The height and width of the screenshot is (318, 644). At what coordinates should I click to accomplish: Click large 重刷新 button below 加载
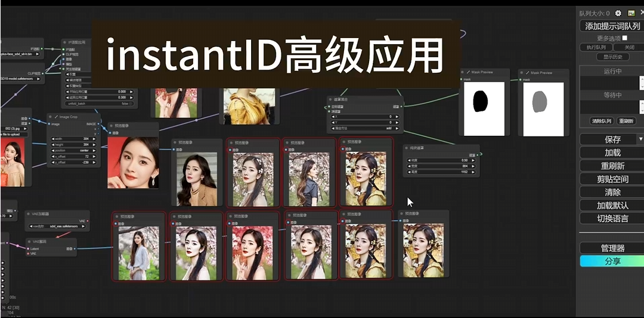click(x=612, y=166)
